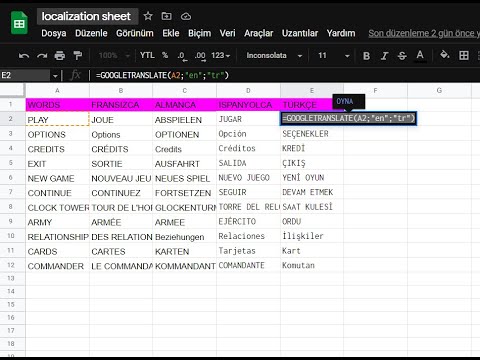Open the Yardım menu

click(x=341, y=33)
